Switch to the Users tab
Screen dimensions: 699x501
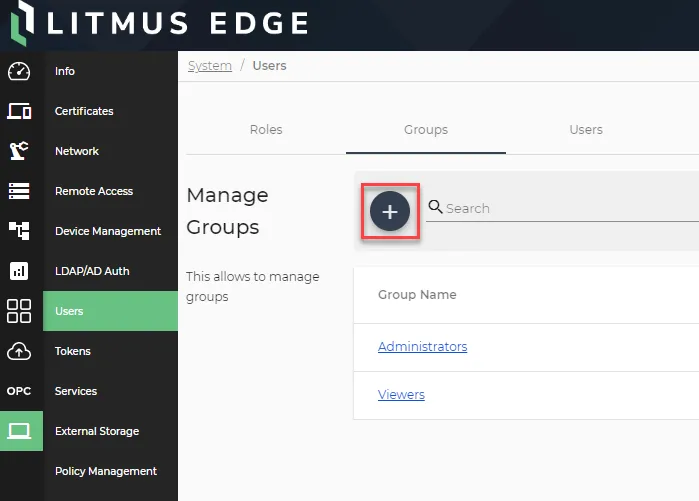pyautogui.click(x=586, y=130)
